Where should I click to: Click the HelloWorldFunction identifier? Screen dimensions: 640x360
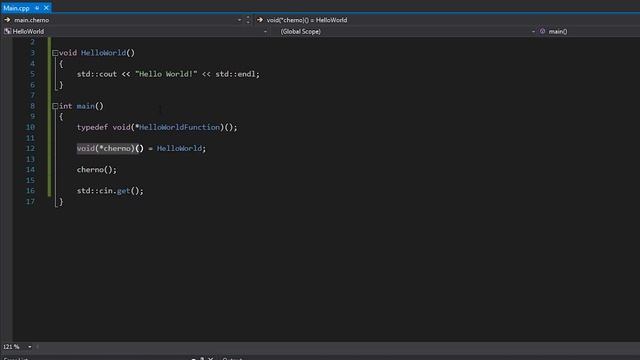tap(180, 127)
